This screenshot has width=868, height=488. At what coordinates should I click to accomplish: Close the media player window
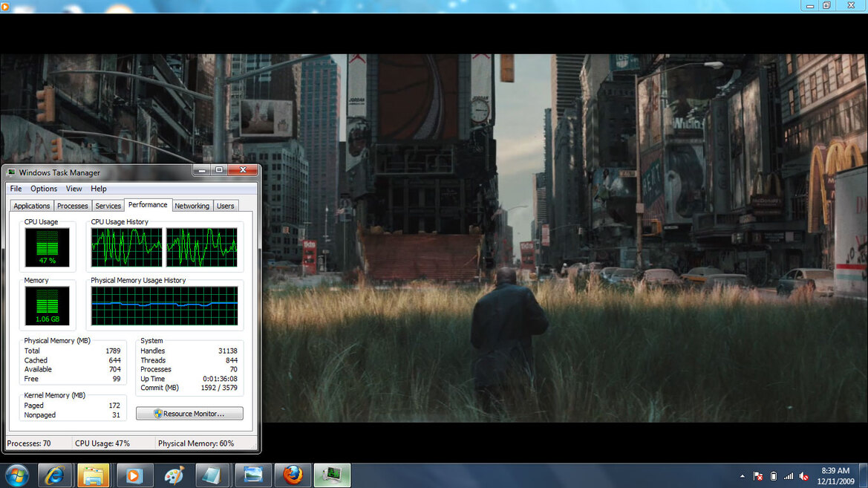[x=852, y=5]
